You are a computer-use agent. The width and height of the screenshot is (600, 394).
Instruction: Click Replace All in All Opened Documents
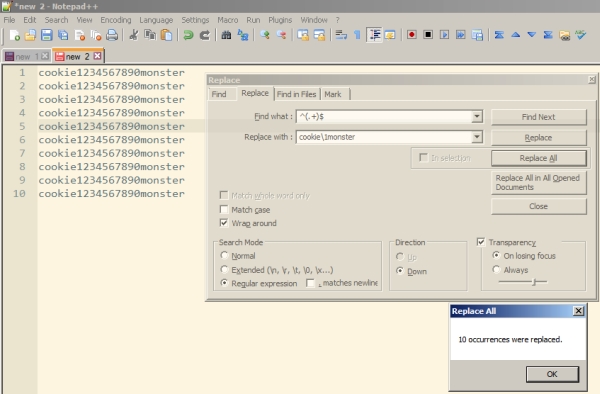tap(538, 182)
